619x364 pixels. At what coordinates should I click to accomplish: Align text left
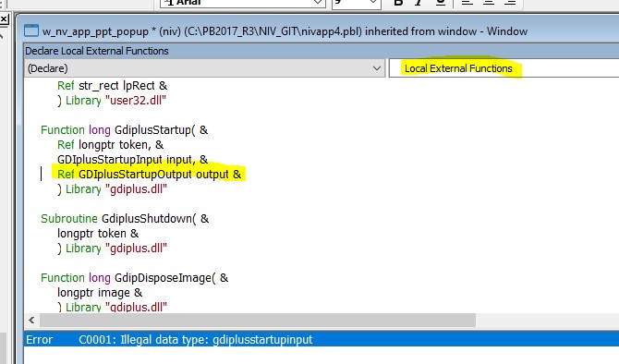click(467, 3)
